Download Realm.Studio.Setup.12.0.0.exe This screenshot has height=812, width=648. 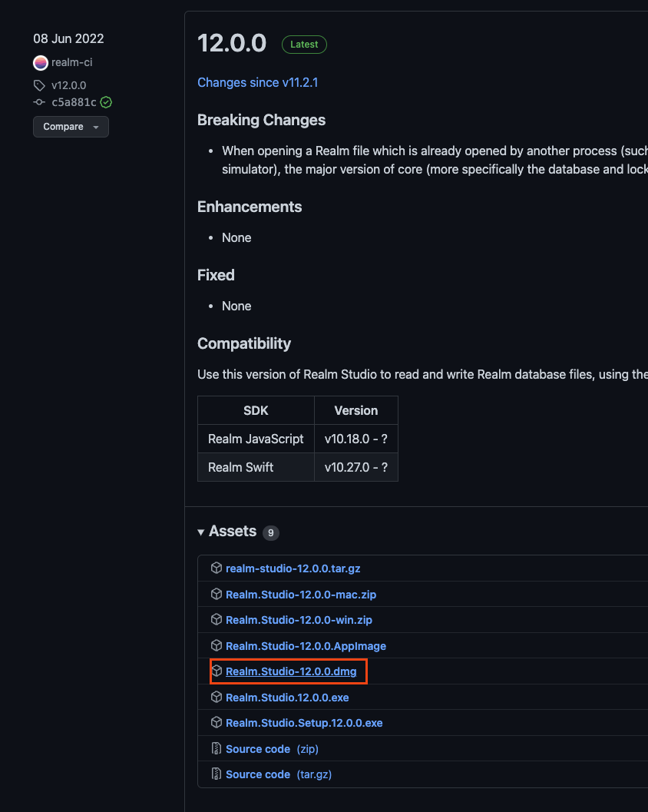pos(304,723)
